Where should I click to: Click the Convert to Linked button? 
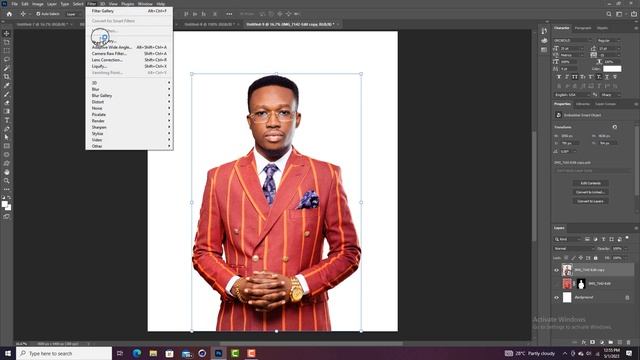pyautogui.click(x=591, y=192)
